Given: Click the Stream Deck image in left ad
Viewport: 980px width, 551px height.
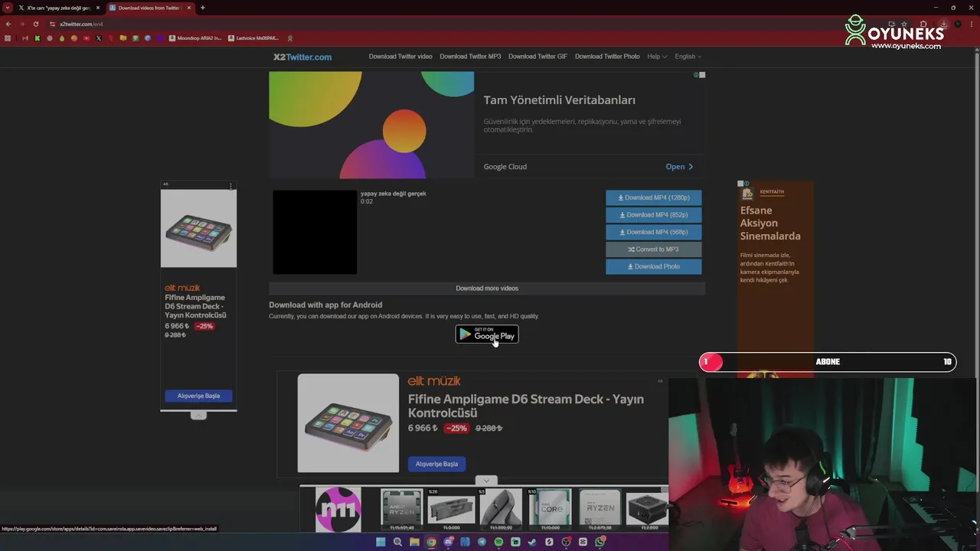Looking at the screenshot, I should click(198, 229).
